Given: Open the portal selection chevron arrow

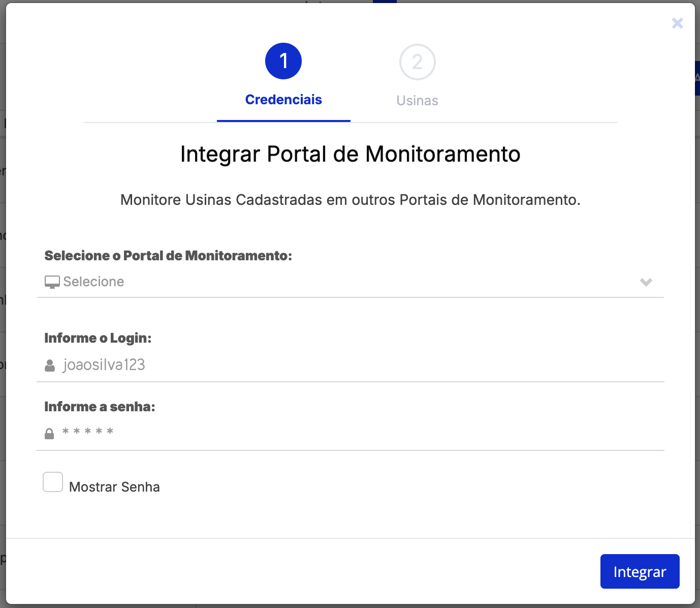Looking at the screenshot, I should 646,283.
